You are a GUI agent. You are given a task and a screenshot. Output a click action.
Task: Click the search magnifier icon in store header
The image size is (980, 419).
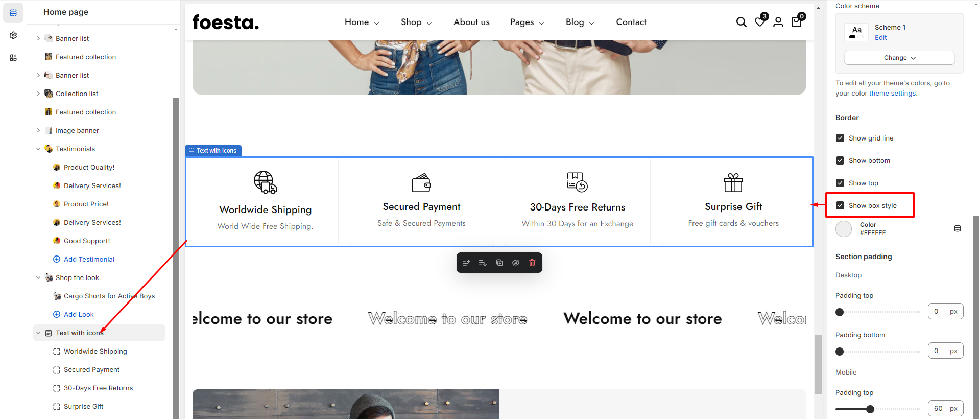point(741,22)
